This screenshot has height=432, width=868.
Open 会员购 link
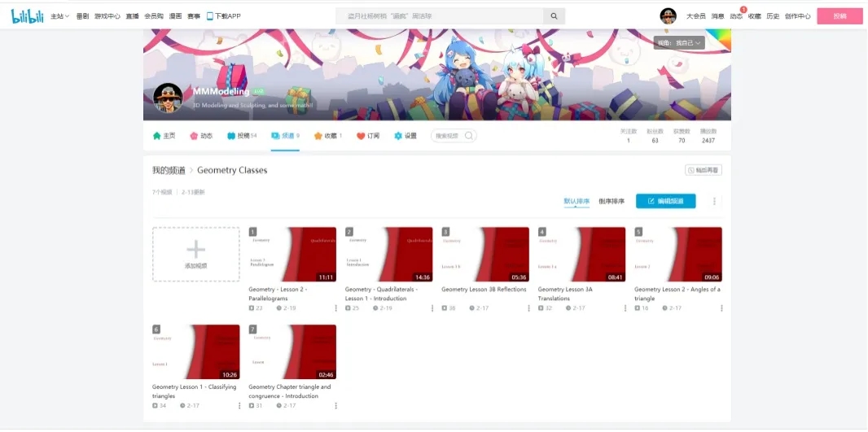[x=154, y=16]
